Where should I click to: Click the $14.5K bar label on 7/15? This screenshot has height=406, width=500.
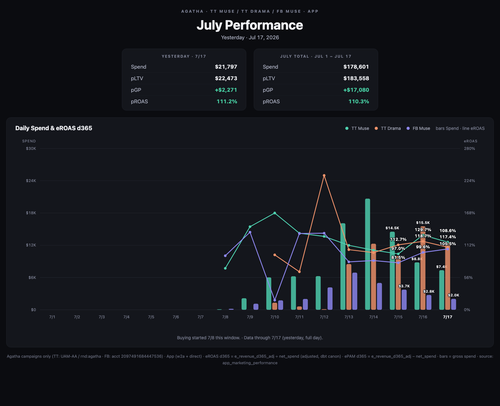392,228
